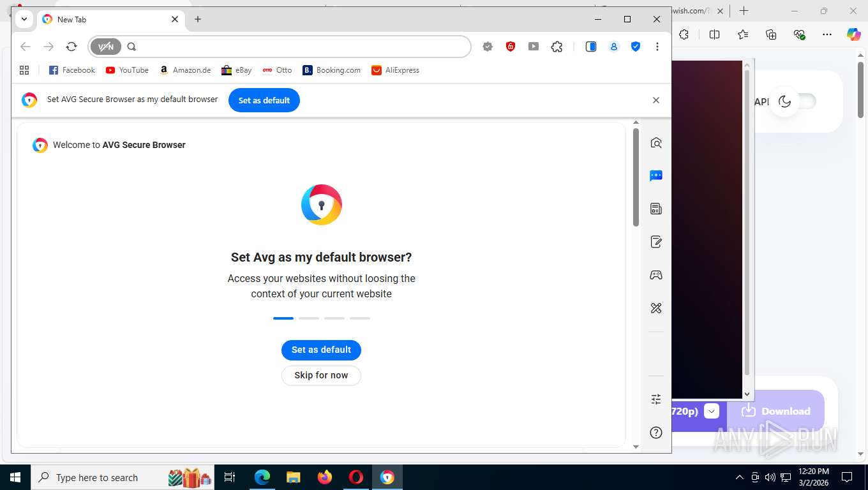
Task: Open the Extensions puzzle icon in AVG
Action: tap(557, 47)
